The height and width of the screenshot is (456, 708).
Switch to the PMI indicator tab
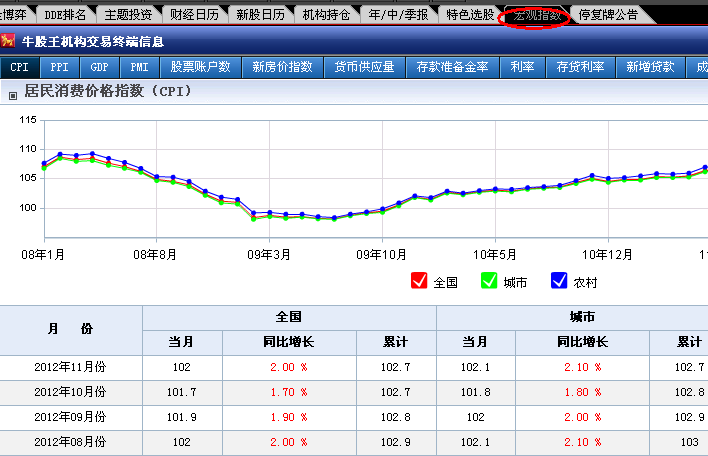[140, 67]
